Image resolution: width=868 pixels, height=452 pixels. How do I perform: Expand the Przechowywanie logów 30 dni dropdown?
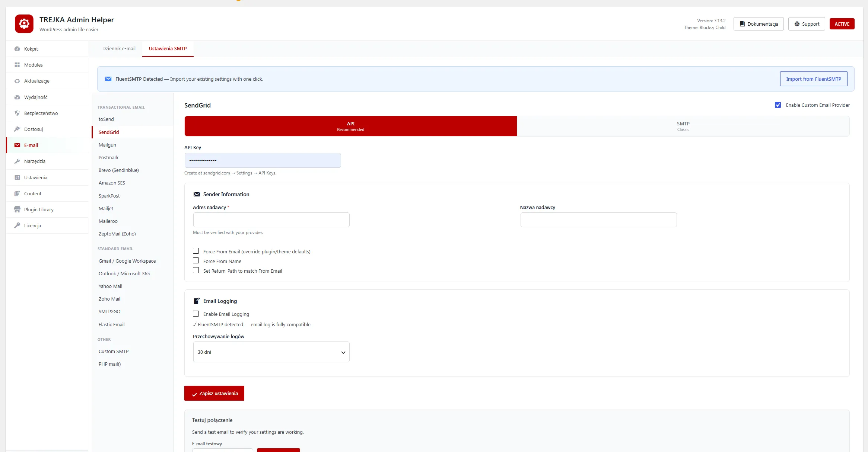coord(271,352)
